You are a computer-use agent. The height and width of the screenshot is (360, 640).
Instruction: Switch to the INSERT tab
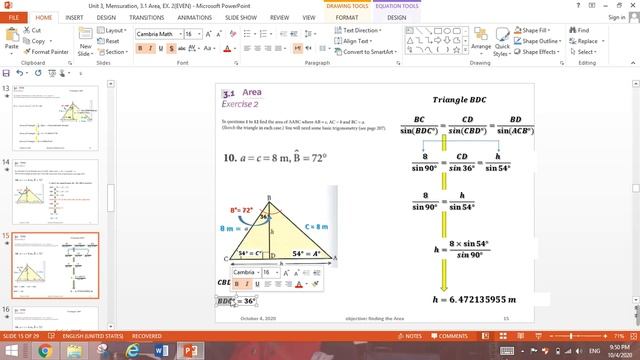click(x=74, y=18)
